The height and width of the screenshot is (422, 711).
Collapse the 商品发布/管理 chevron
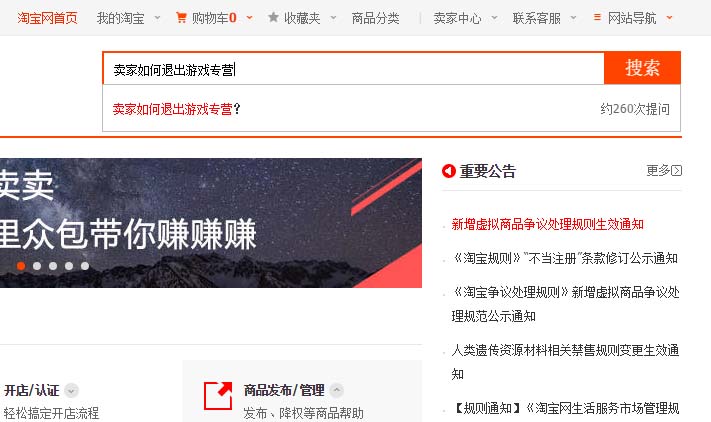click(x=336, y=390)
